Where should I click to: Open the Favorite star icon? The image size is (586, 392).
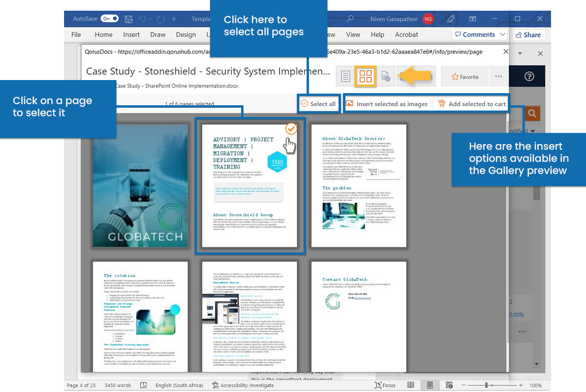463,76
